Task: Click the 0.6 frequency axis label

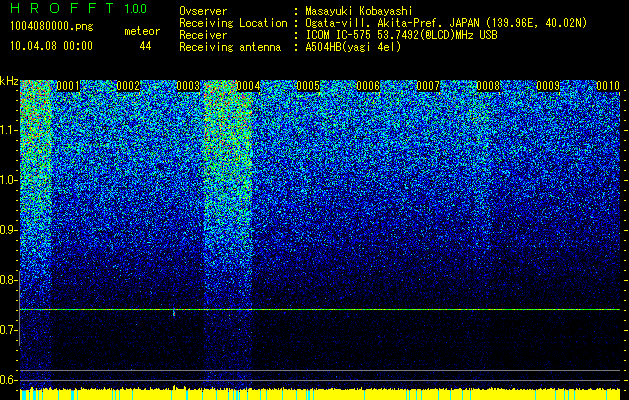Action: click(8, 380)
